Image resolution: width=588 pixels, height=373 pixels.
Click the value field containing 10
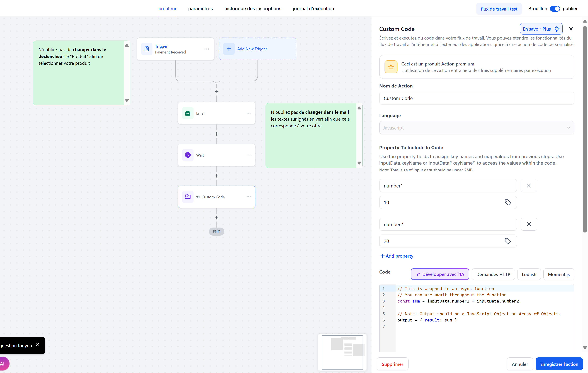[x=448, y=202]
